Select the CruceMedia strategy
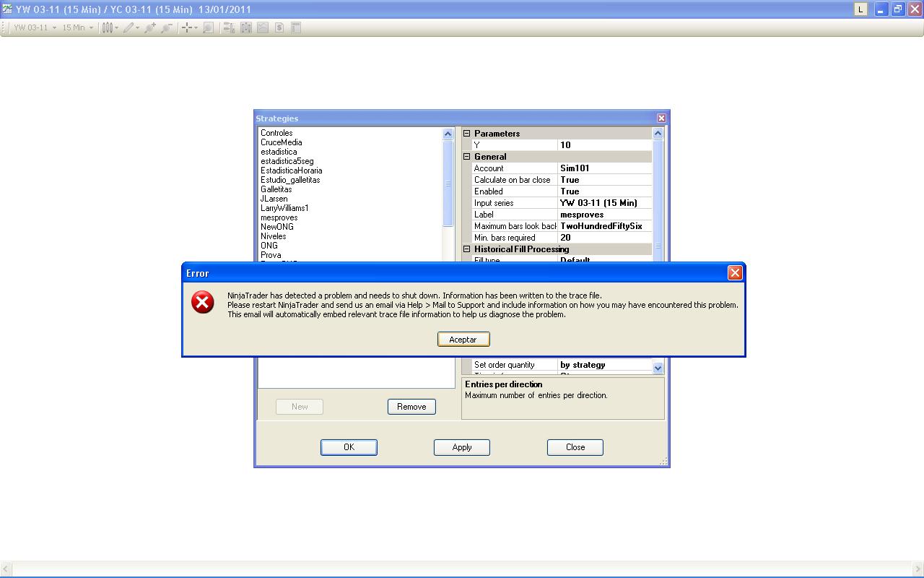 click(282, 142)
